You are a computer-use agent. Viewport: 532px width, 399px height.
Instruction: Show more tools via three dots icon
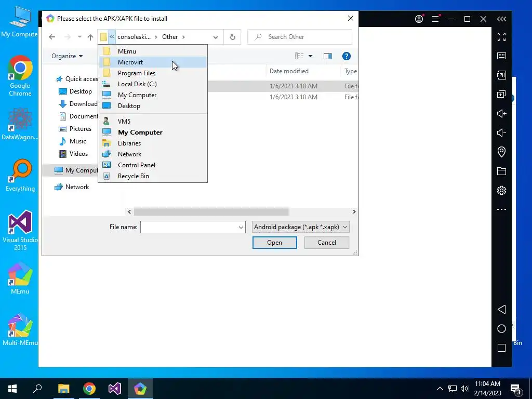point(501,209)
